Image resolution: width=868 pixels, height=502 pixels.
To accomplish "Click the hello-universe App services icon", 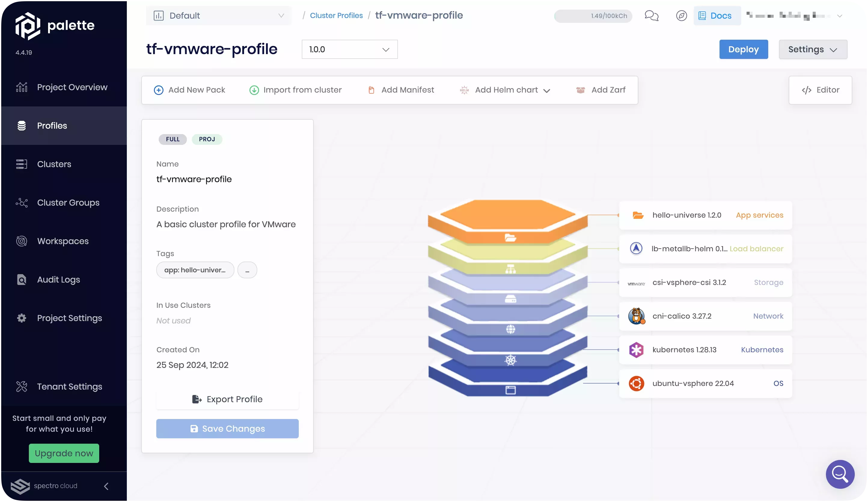I will [x=637, y=215].
